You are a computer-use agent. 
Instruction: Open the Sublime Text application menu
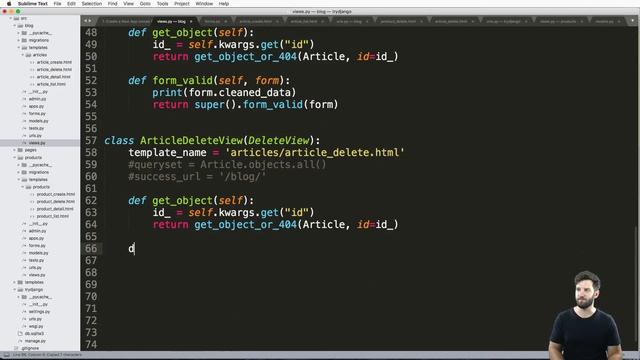pyautogui.click(x=33, y=3)
